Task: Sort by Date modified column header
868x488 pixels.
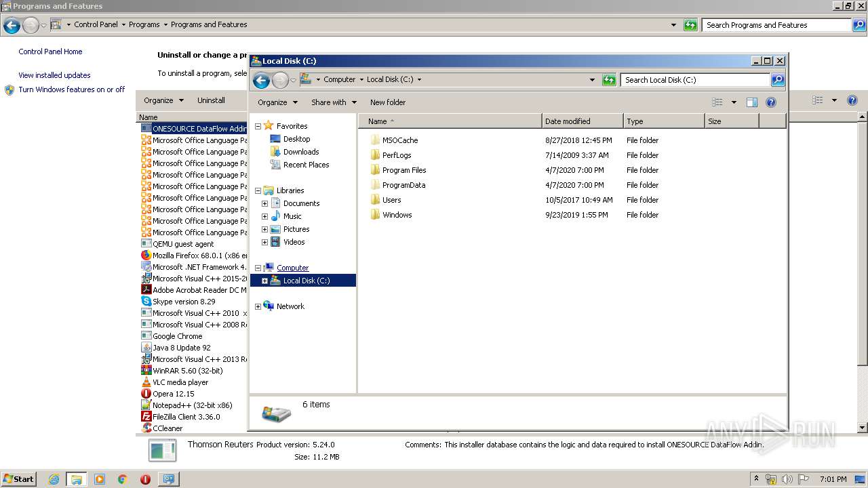Action: tap(583, 121)
